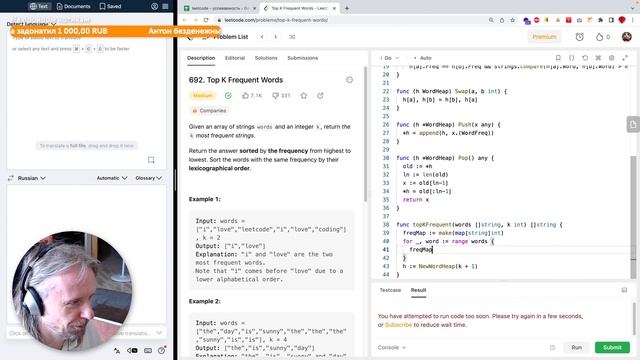This screenshot has width=640, height=360.
Task: Click the translate-text icon in the translator footer
Action: [x=117, y=350]
